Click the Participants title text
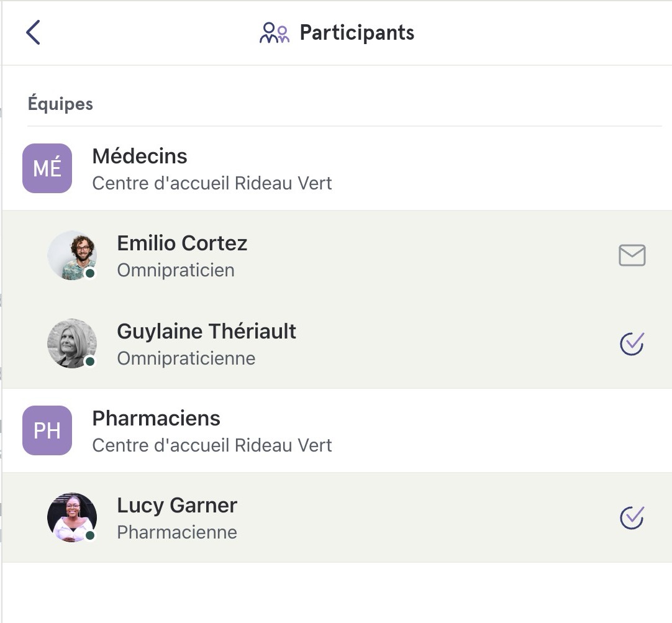 (357, 32)
